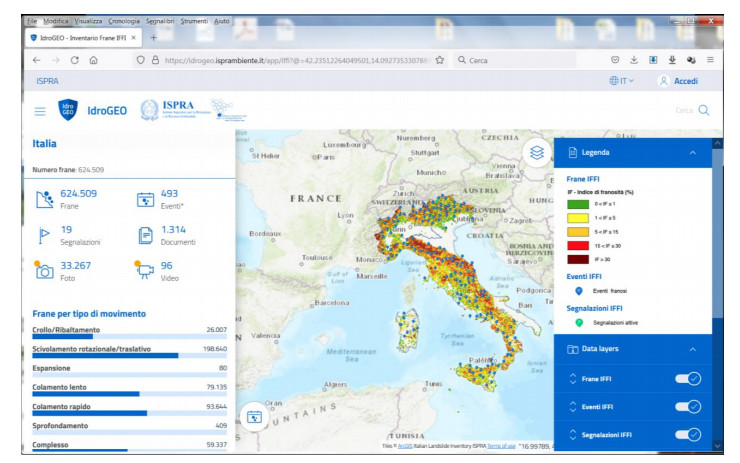
Task: Click the ISPRA link in top bar
Action: (x=47, y=81)
